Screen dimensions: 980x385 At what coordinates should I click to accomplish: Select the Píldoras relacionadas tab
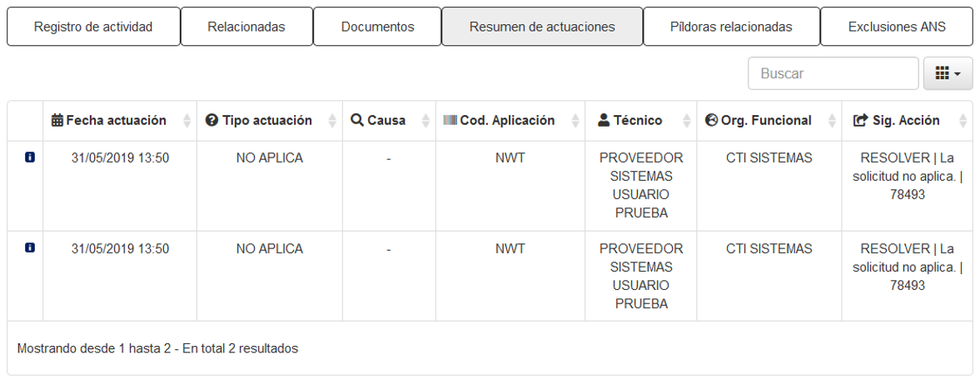pyautogui.click(x=731, y=27)
